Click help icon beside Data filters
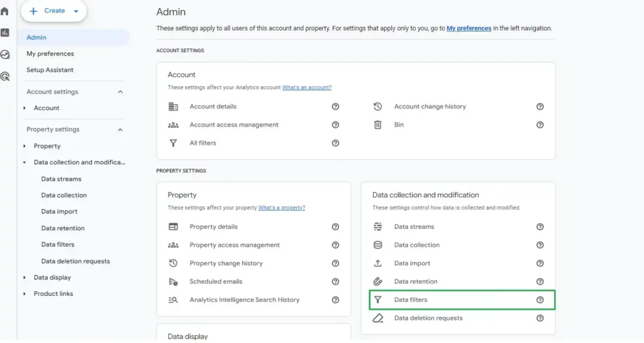Screen dimensions: 644x343 click(x=540, y=300)
